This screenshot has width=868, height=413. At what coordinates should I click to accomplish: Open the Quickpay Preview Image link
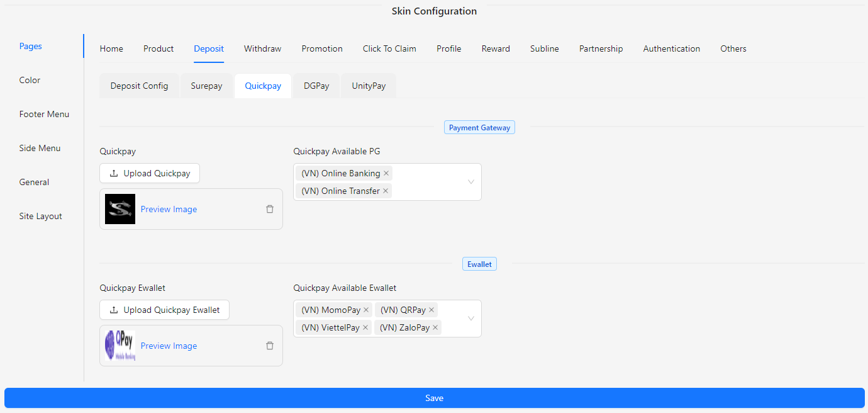169,208
